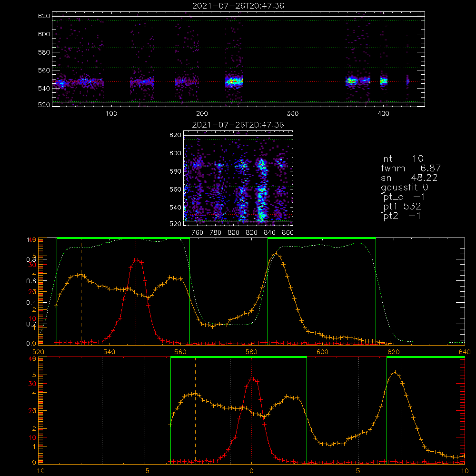
Task: Click the red curve peak in upper profile plot
Action: (136, 260)
